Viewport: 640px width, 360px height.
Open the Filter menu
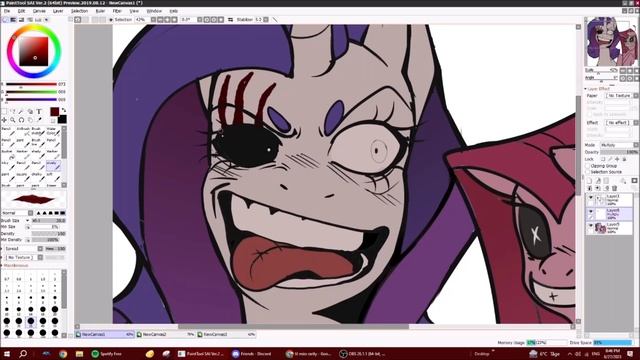pos(117,11)
